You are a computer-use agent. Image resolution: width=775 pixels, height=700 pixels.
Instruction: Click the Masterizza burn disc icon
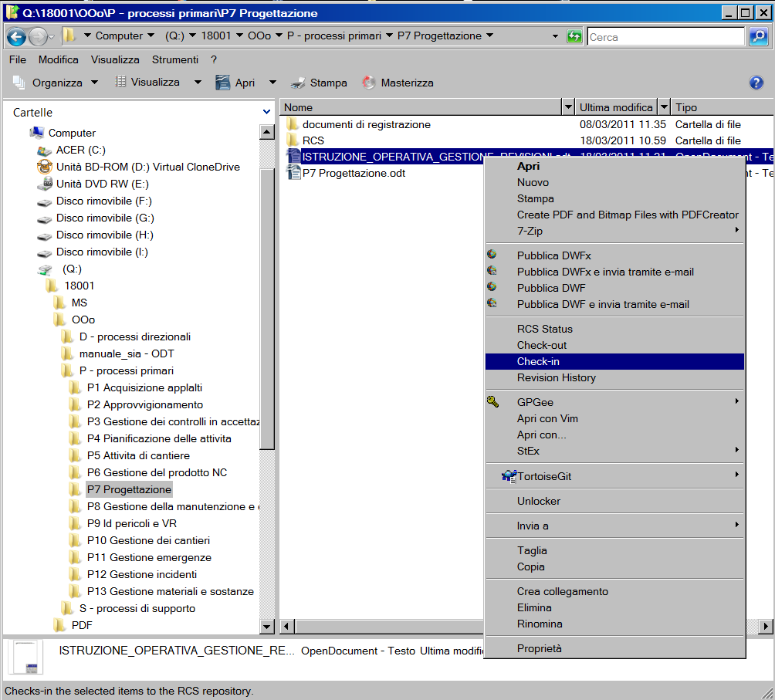click(369, 83)
